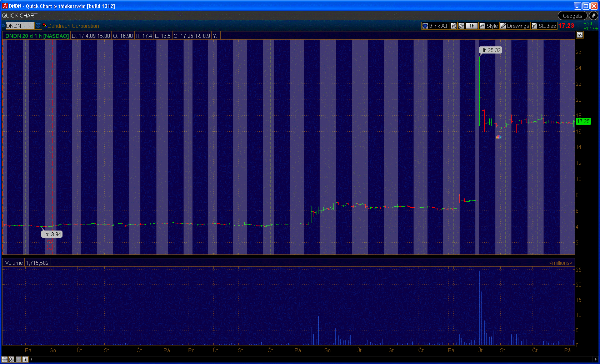Screen dimensions: 600x364
Task: Click the volume value 1,715,582
Action: pos(37,263)
